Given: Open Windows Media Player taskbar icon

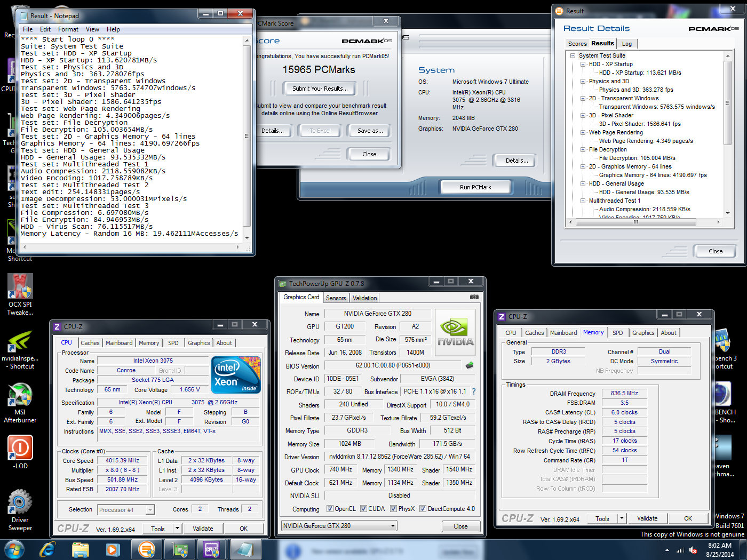Looking at the screenshot, I should point(113,549).
